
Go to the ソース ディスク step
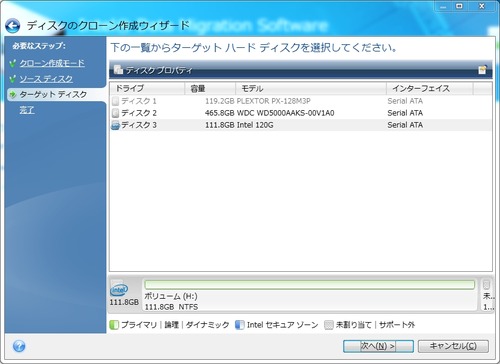46,79
